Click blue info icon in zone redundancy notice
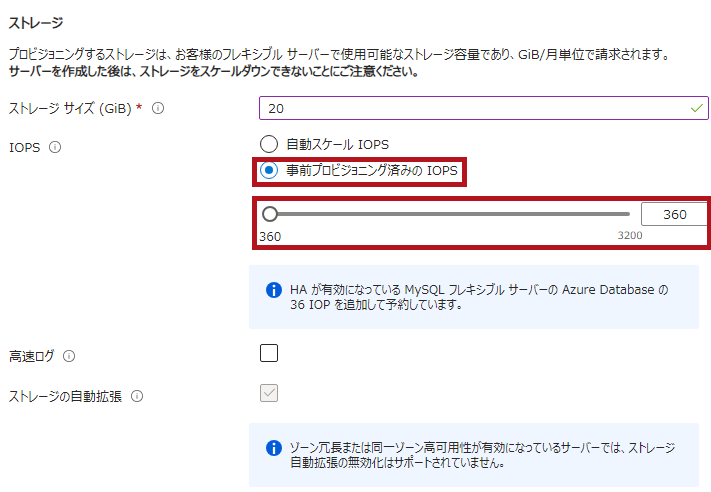711x492 pixels. (273, 447)
